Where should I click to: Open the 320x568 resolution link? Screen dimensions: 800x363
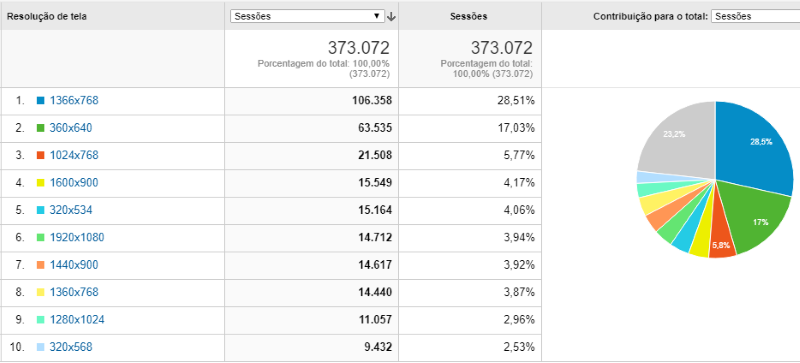71,347
